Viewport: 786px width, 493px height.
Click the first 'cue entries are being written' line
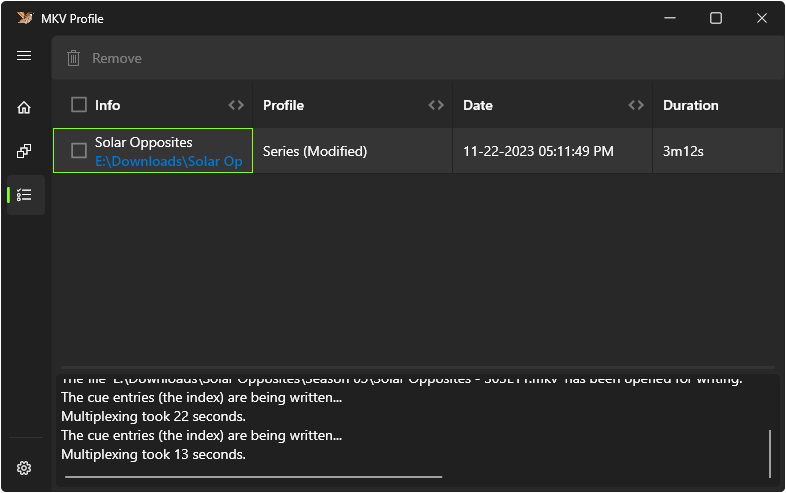(202, 398)
